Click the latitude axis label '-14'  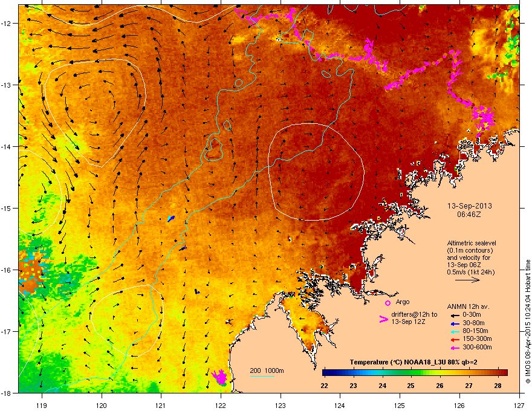click(x=6, y=146)
